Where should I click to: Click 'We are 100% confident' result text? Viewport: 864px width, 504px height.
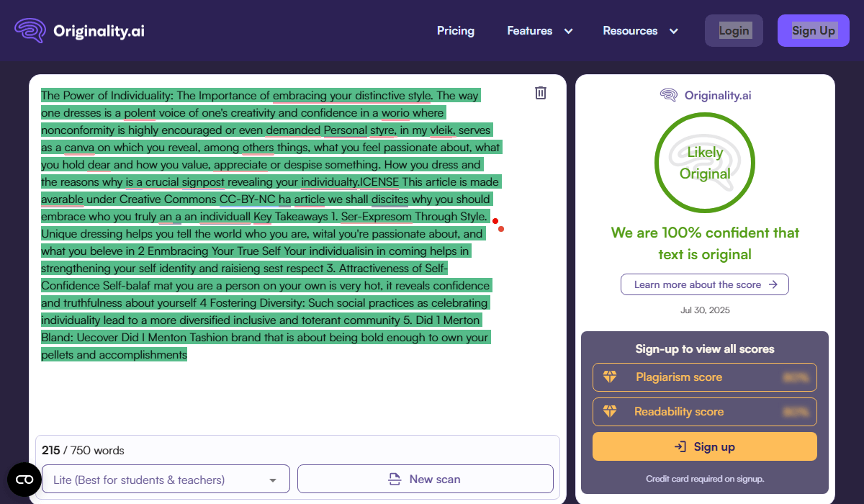coord(705,243)
